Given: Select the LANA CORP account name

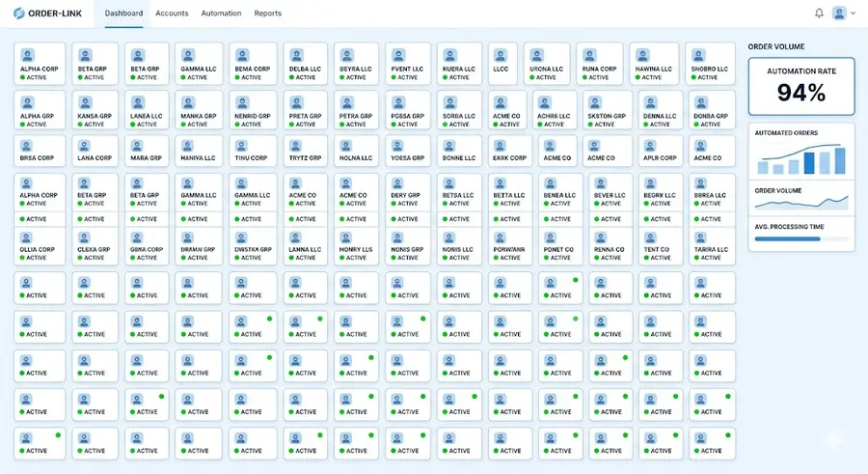Looking at the screenshot, I should (95, 158).
